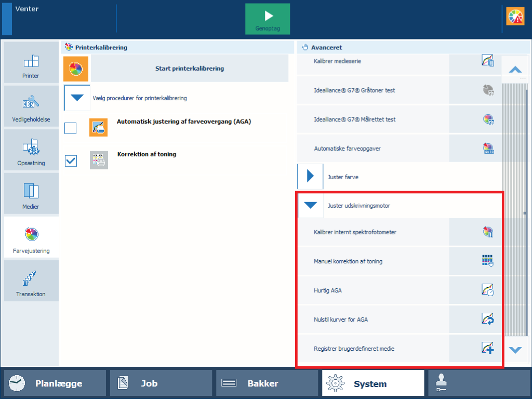
Task: Click the AGA orange printer icon
Action: [x=98, y=128]
